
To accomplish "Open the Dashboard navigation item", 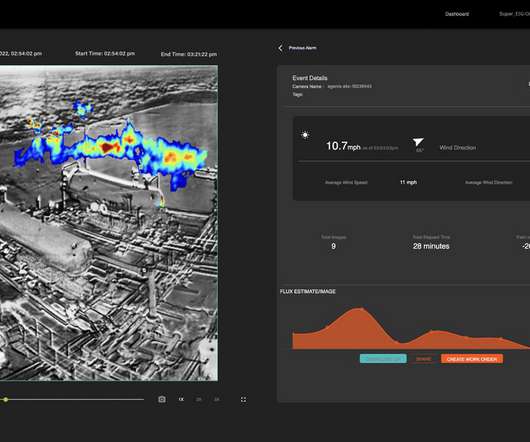I will pos(457,14).
